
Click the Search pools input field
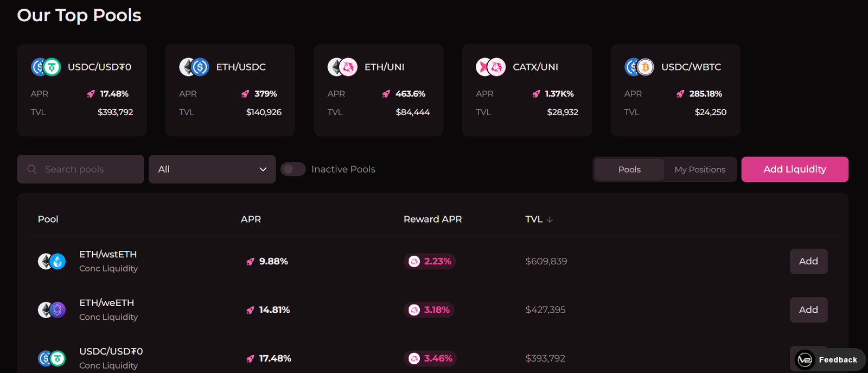pyautogui.click(x=87, y=169)
